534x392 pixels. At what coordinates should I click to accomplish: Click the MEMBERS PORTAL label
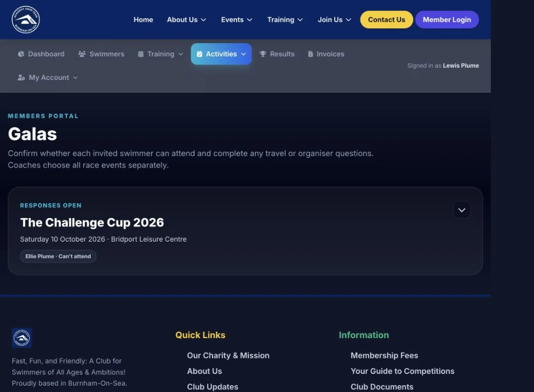(43, 116)
